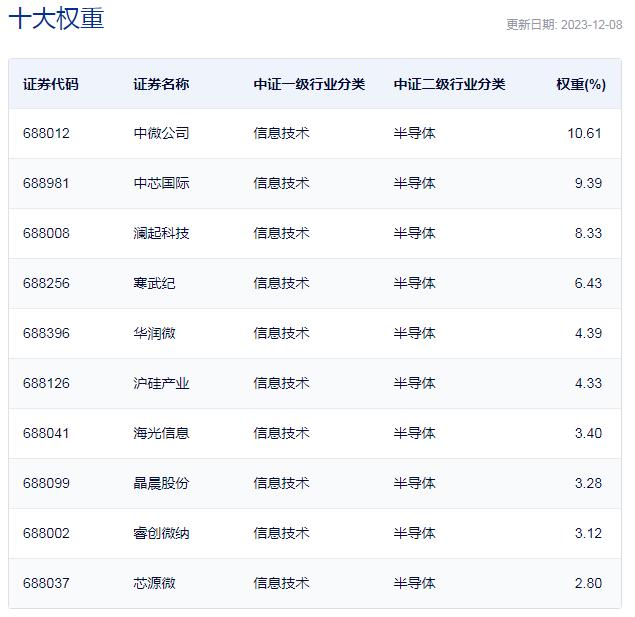Click 半导体 in the 华润微 row
635x617 pixels.
click(414, 333)
